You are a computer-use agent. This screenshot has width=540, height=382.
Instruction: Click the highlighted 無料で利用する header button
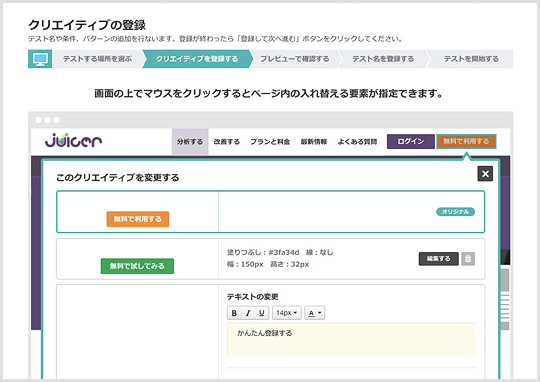[x=466, y=142]
